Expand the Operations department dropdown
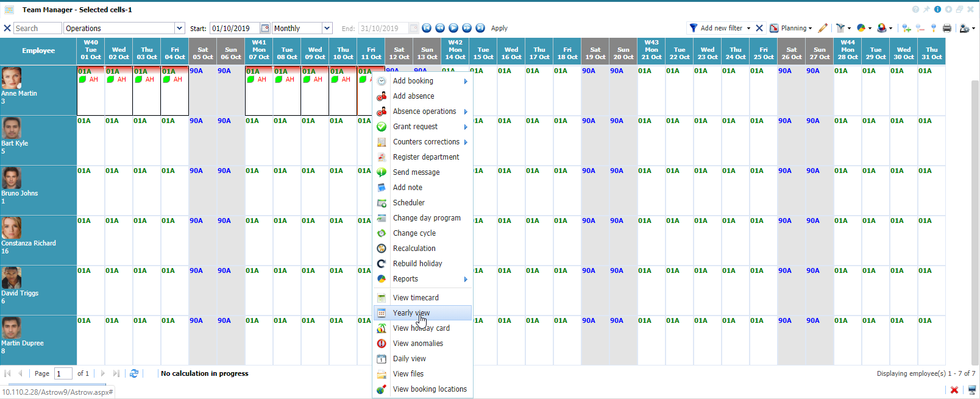 pos(179,28)
